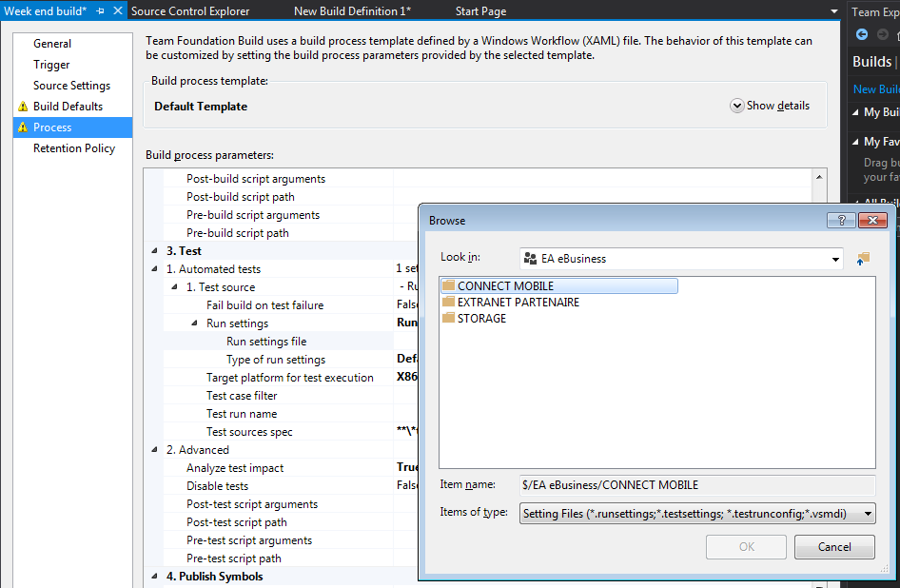
Task: Click Cancel in the Browse dialog
Action: (834, 547)
